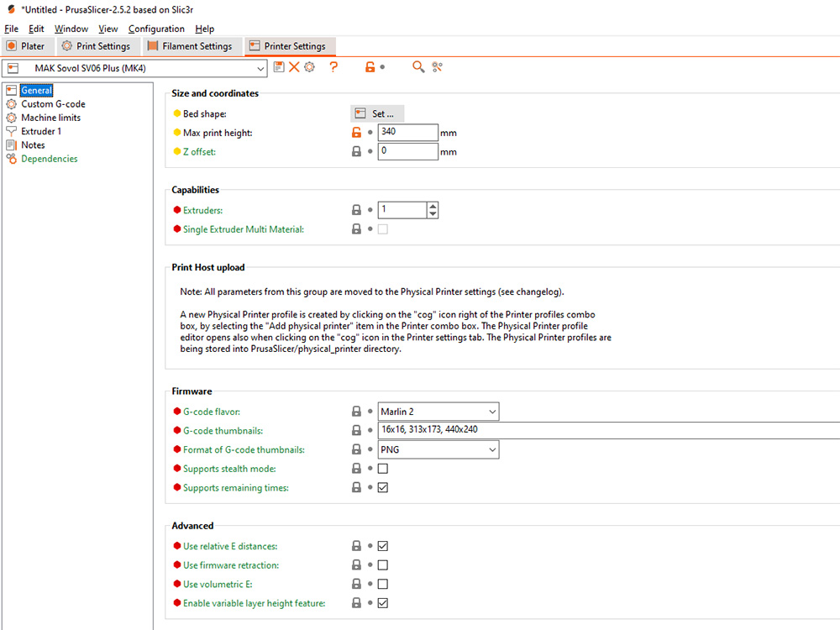Uncheck Use relative E distances
840x630 pixels.
click(382, 546)
